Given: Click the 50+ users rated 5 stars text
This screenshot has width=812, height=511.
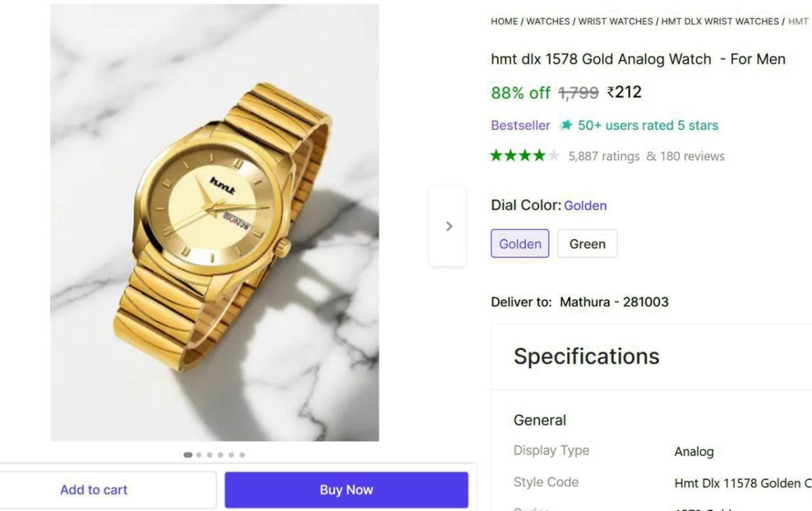Looking at the screenshot, I should click(x=648, y=125).
